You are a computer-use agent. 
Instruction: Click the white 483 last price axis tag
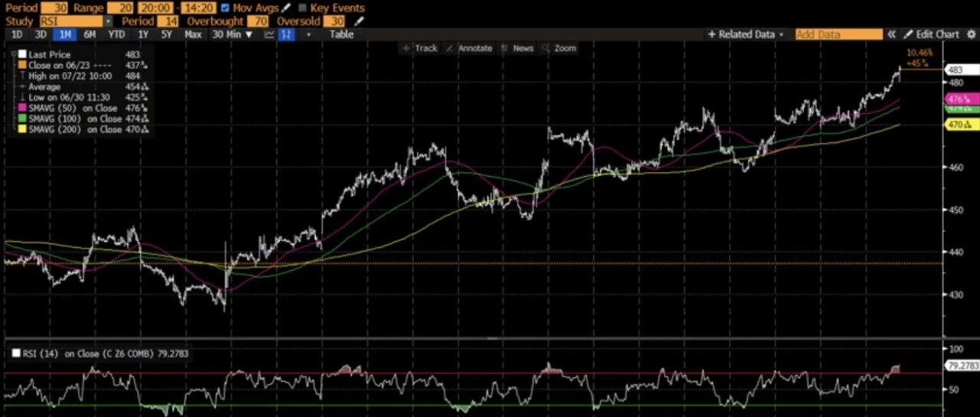pyautogui.click(x=962, y=70)
